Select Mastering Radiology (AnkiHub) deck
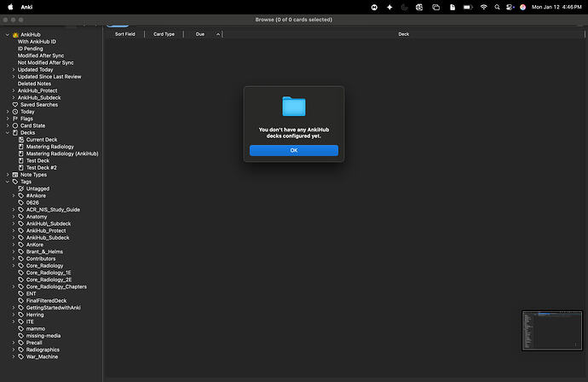588x382 pixels. coord(62,153)
